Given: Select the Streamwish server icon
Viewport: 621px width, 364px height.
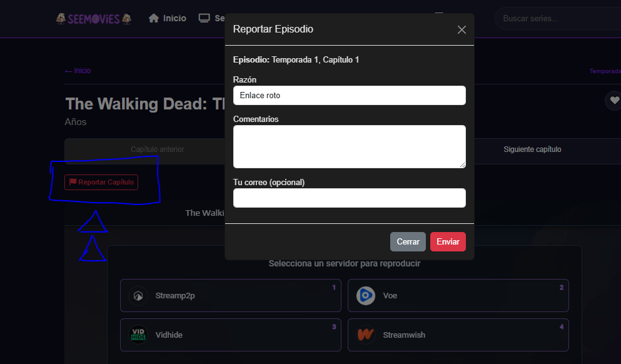Looking at the screenshot, I should (365, 335).
